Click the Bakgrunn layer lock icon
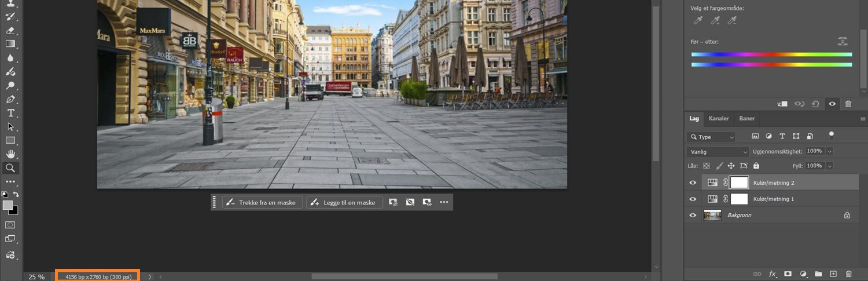 pos(847,215)
